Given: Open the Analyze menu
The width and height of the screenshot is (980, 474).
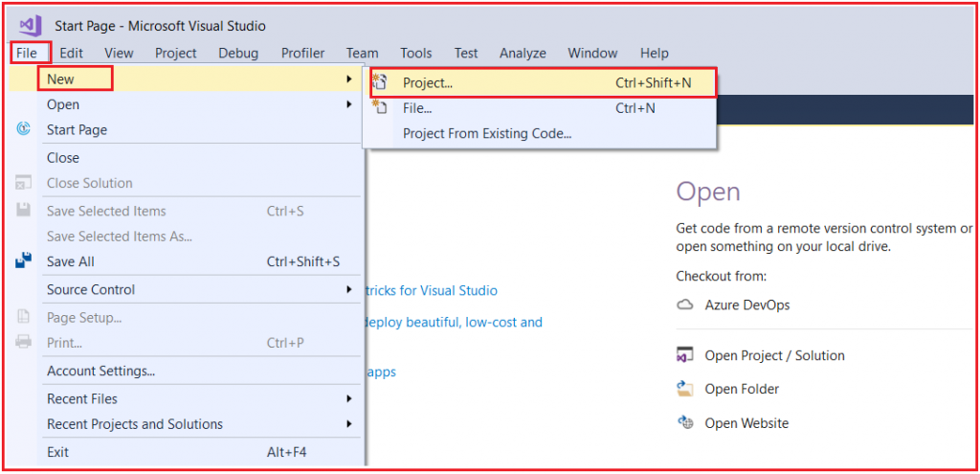Looking at the screenshot, I should 523,54.
